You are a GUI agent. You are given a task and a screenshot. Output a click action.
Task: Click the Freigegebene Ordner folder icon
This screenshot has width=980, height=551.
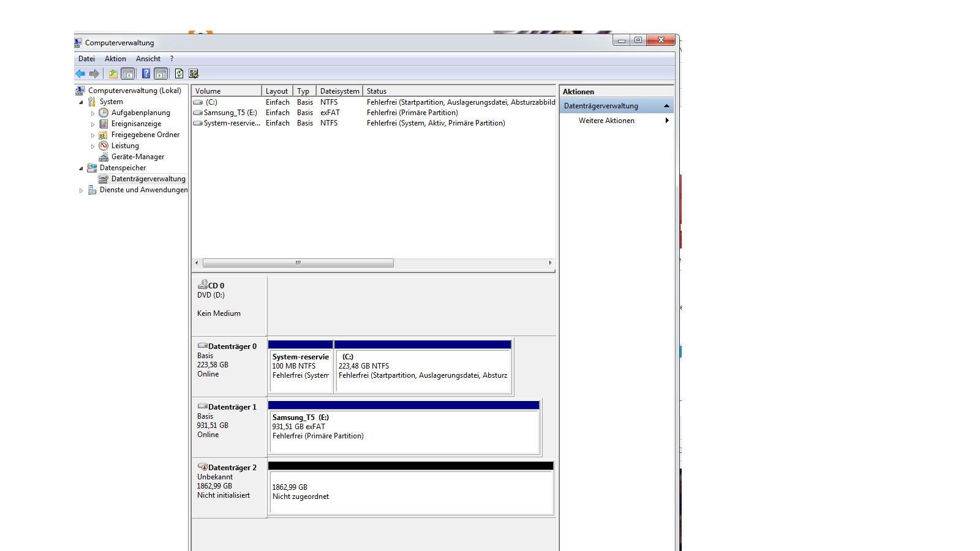tap(104, 135)
